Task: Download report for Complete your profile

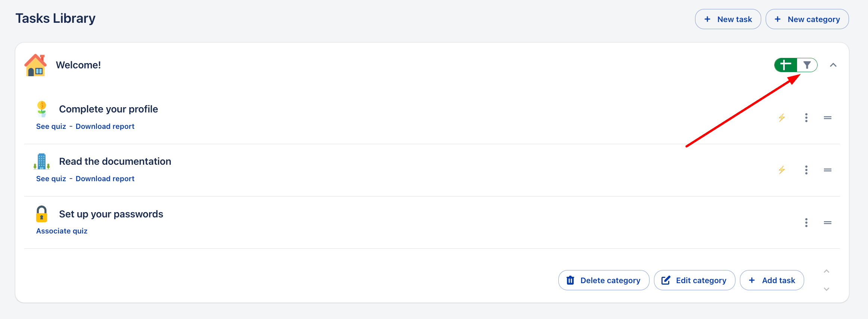Action: click(105, 126)
